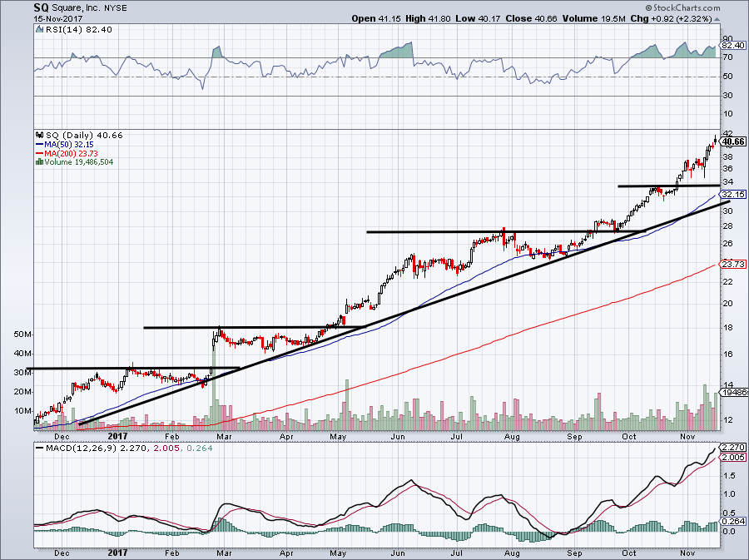Click the 2.270 MACD value tag
The image size is (749, 560).
[733, 448]
